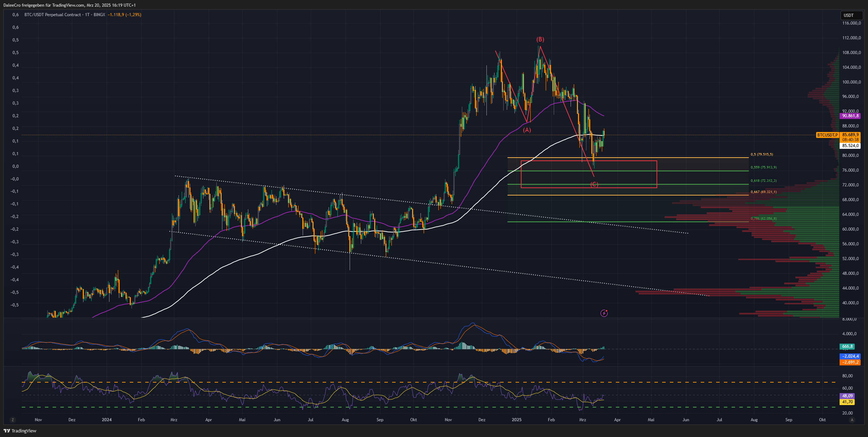Click the purple 90.861,8 moving average label

coord(850,116)
